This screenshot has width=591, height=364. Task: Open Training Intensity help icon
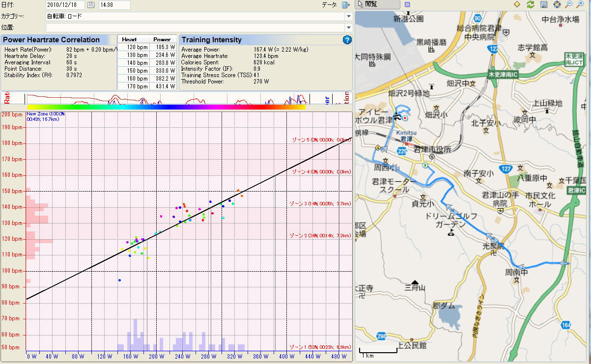click(x=347, y=40)
